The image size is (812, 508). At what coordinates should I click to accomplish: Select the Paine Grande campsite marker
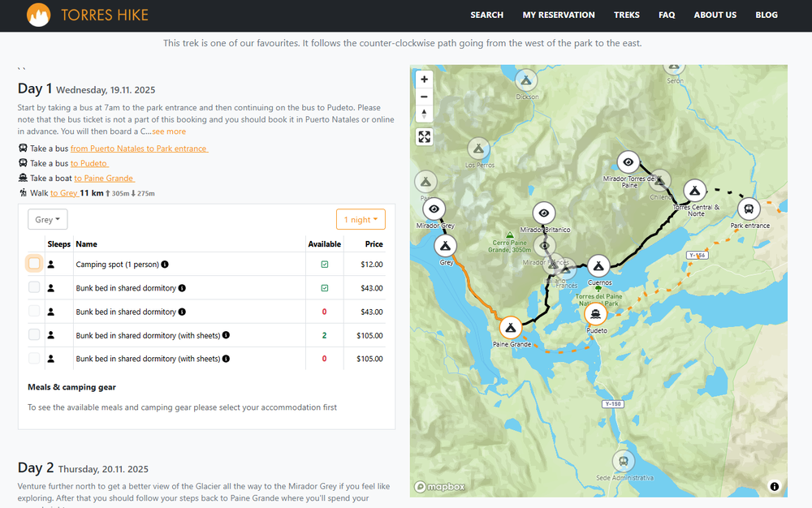pyautogui.click(x=510, y=327)
